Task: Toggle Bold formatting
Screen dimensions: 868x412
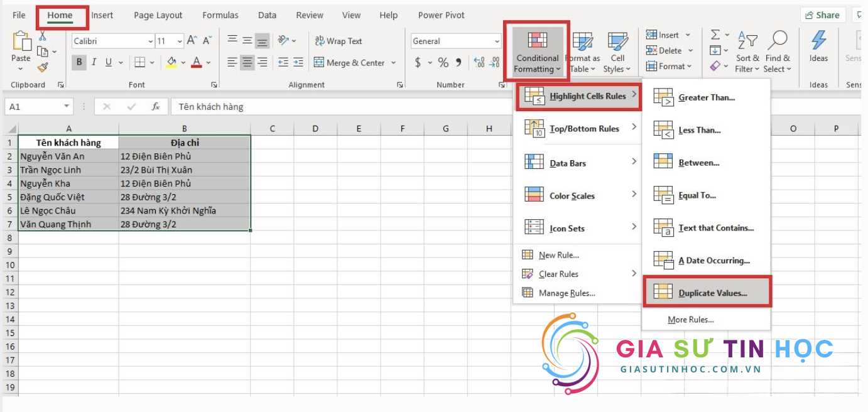Action: (79, 62)
